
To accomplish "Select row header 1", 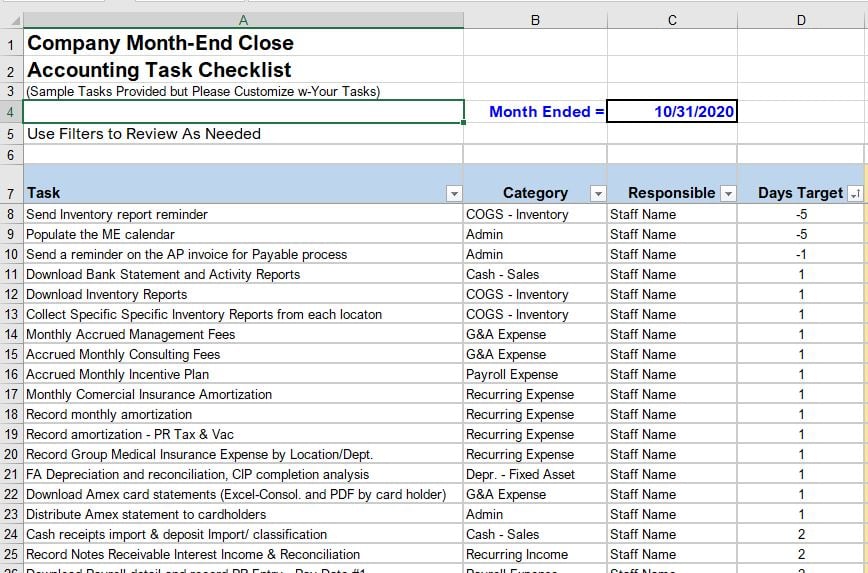I will coord(11,43).
